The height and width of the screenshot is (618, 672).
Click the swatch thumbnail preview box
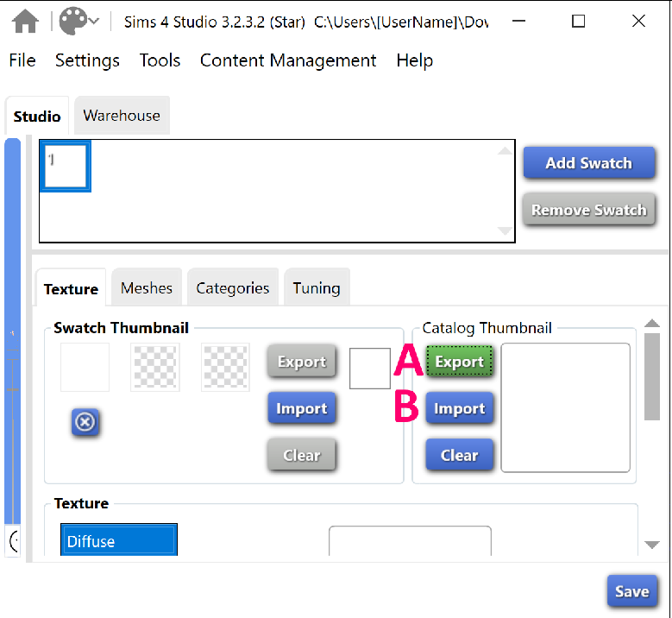click(370, 369)
